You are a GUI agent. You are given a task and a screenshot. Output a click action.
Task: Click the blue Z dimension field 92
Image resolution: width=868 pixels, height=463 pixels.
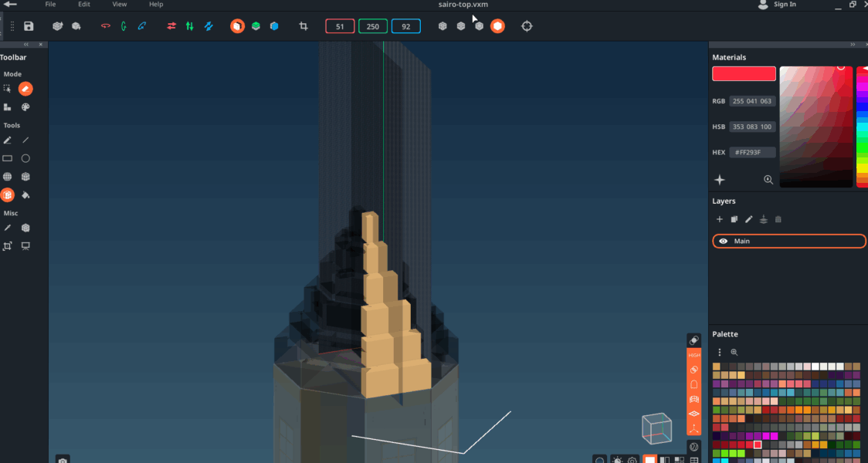click(x=405, y=26)
